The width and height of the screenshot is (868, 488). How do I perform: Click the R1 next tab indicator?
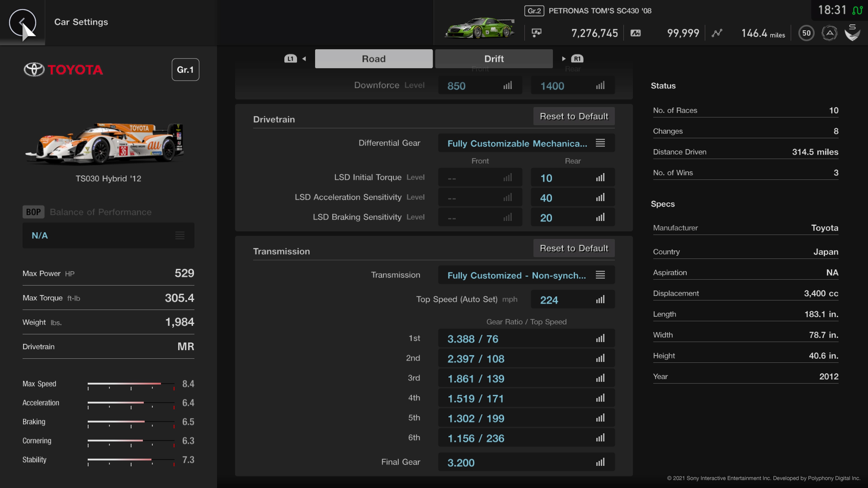click(x=577, y=59)
